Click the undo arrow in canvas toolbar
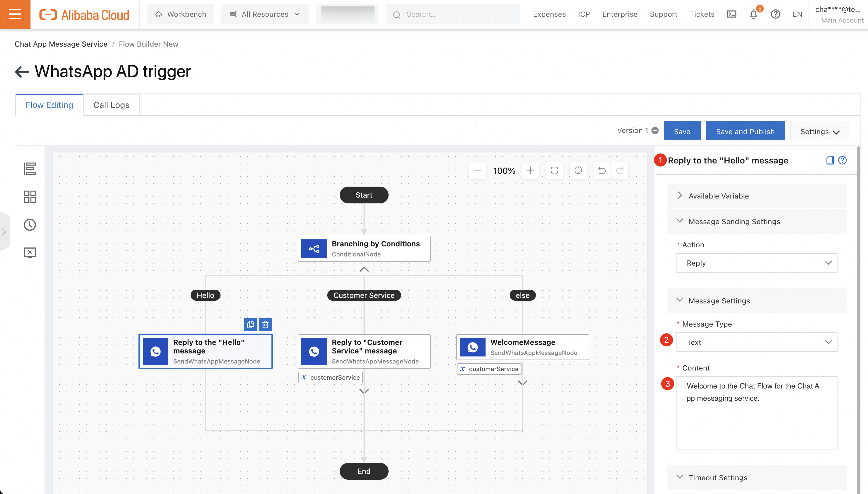 point(602,170)
